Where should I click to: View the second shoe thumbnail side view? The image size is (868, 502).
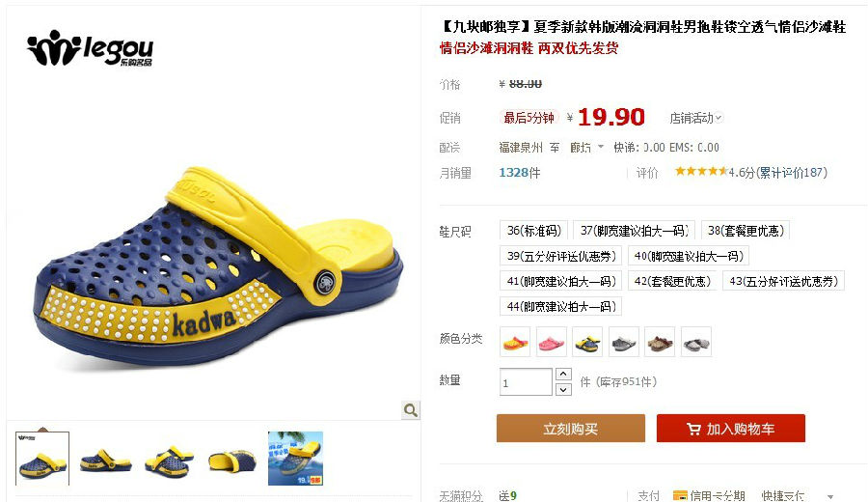106,460
